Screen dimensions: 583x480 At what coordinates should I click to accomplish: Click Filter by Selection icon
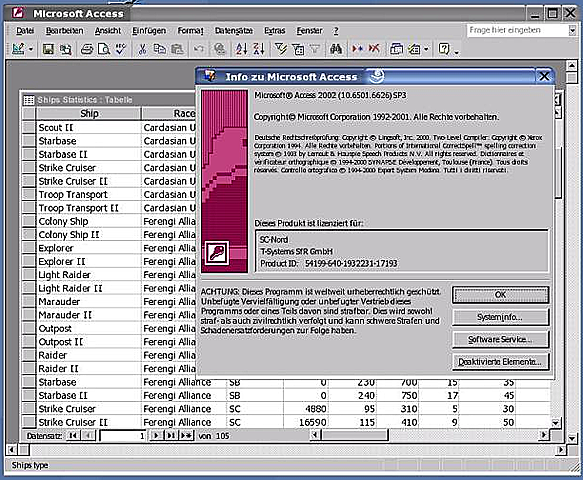click(281, 49)
